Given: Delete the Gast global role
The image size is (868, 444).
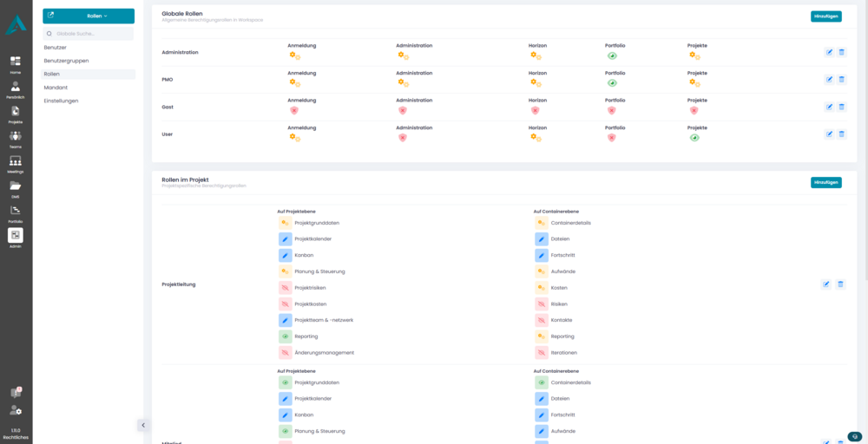Looking at the screenshot, I should [x=841, y=107].
